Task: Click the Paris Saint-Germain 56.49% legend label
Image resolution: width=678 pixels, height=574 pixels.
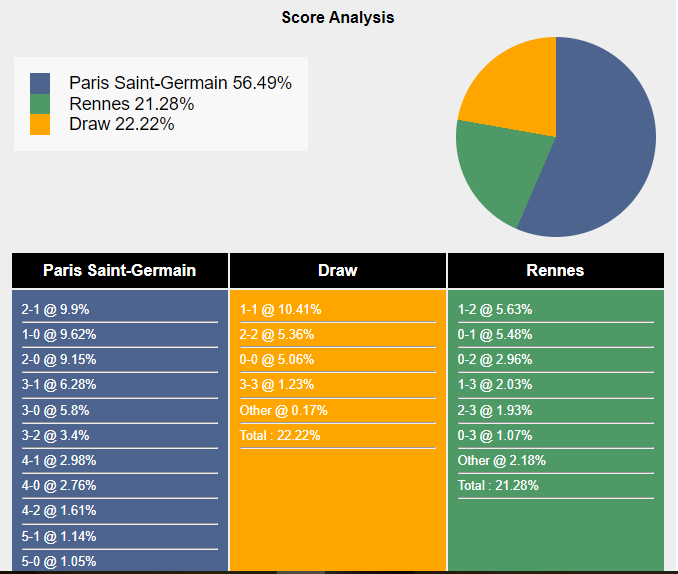Action: [x=180, y=83]
